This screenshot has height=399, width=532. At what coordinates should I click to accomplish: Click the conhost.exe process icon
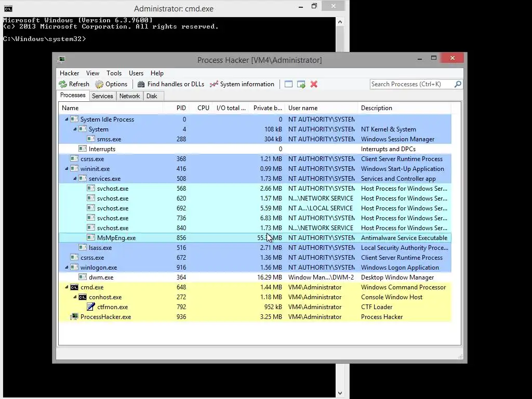click(x=83, y=297)
